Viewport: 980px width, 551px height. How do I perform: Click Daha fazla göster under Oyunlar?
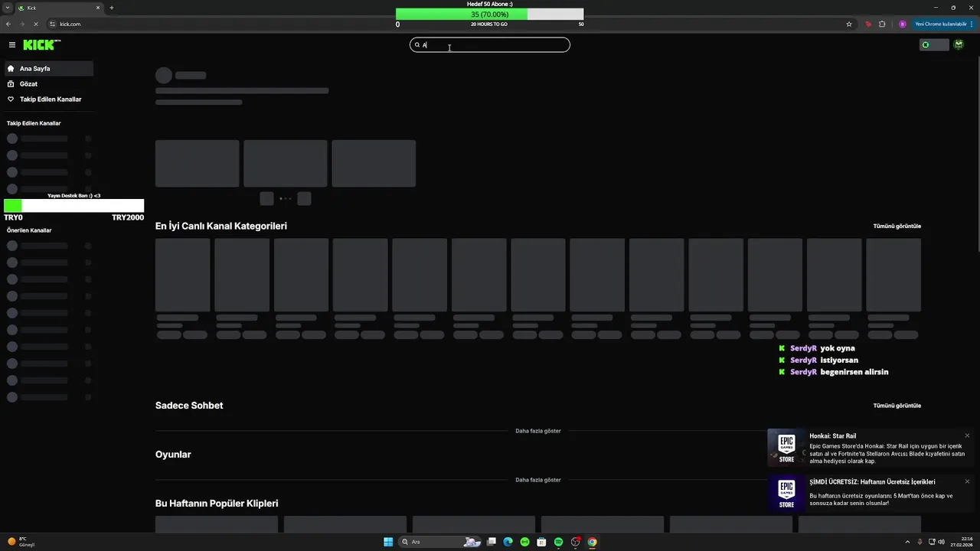pyautogui.click(x=538, y=480)
